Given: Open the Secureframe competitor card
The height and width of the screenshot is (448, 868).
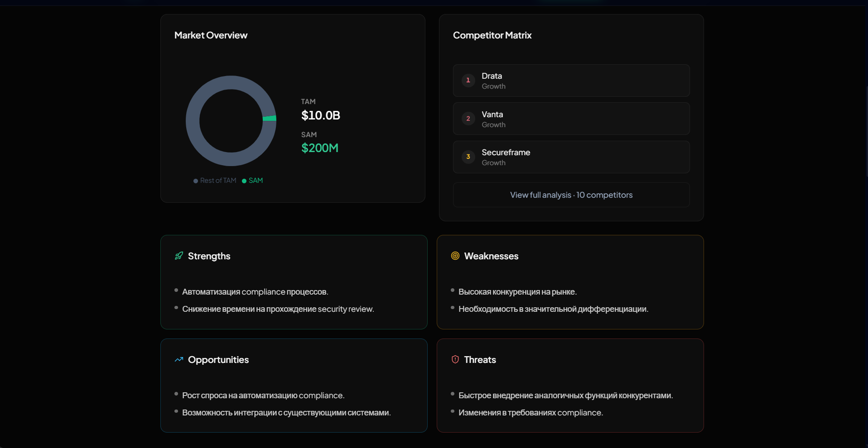Looking at the screenshot, I should click(571, 157).
